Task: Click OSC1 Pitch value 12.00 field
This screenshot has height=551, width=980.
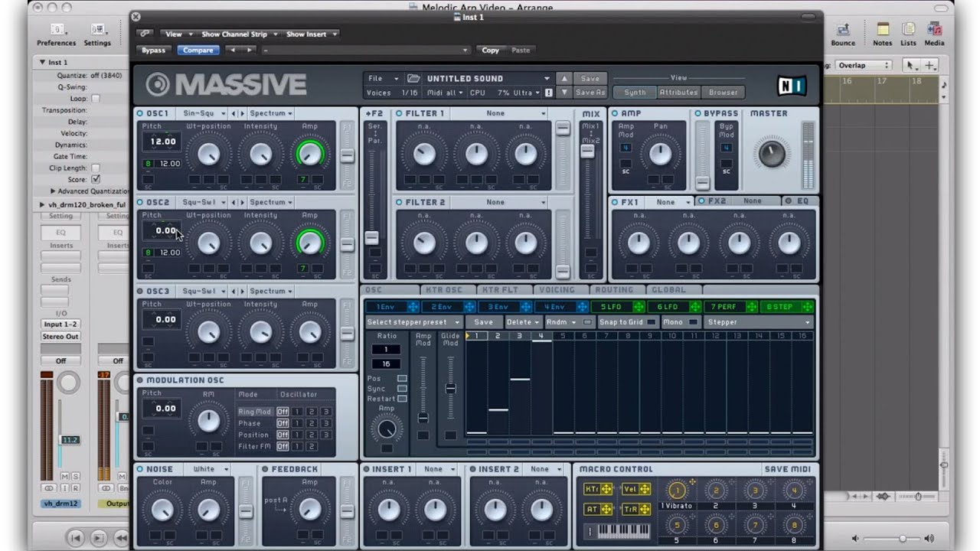Action: click(162, 142)
